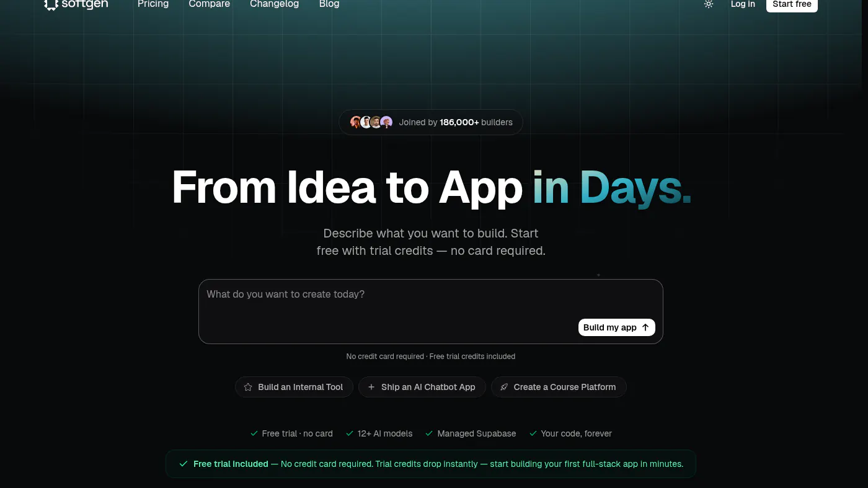Click the "Free trial included" banner text
Image resolution: width=868 pixels, height=488 pixels.
231,464
